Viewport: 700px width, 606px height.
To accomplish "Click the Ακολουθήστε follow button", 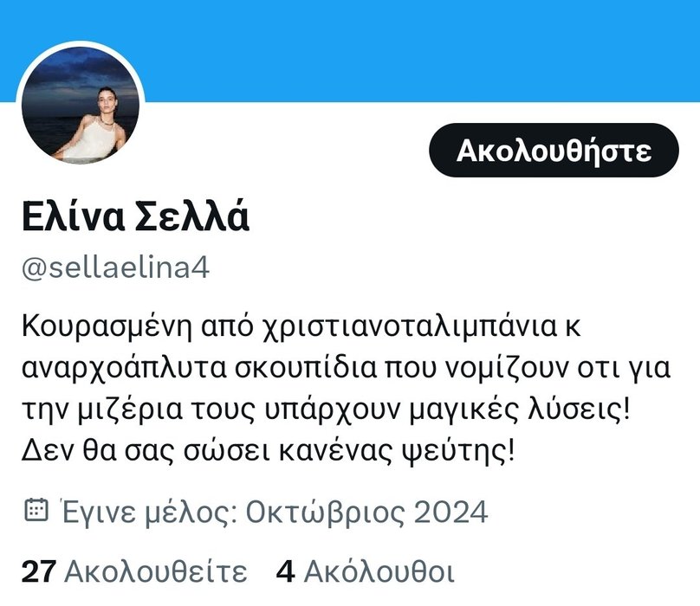I will pyautogui.click(x=554, y=151).
